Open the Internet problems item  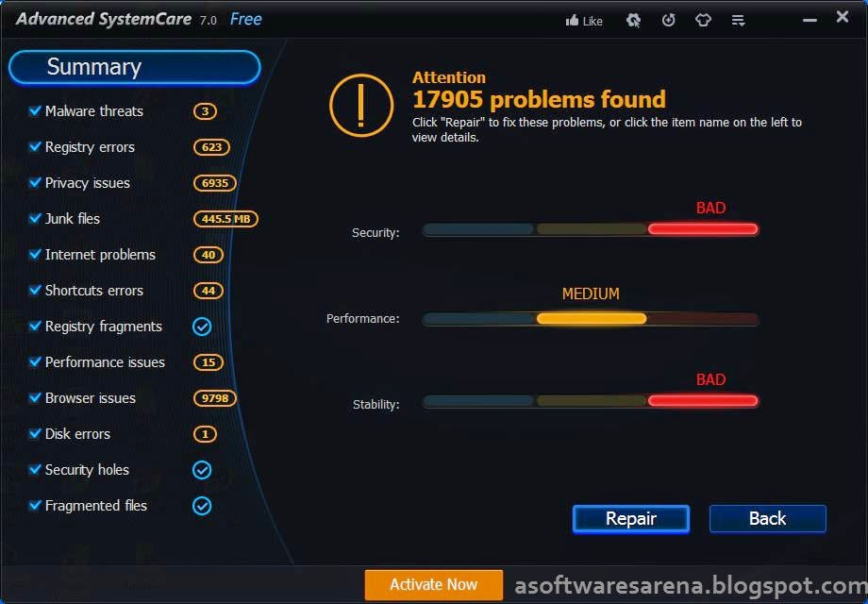coord(100,255)
